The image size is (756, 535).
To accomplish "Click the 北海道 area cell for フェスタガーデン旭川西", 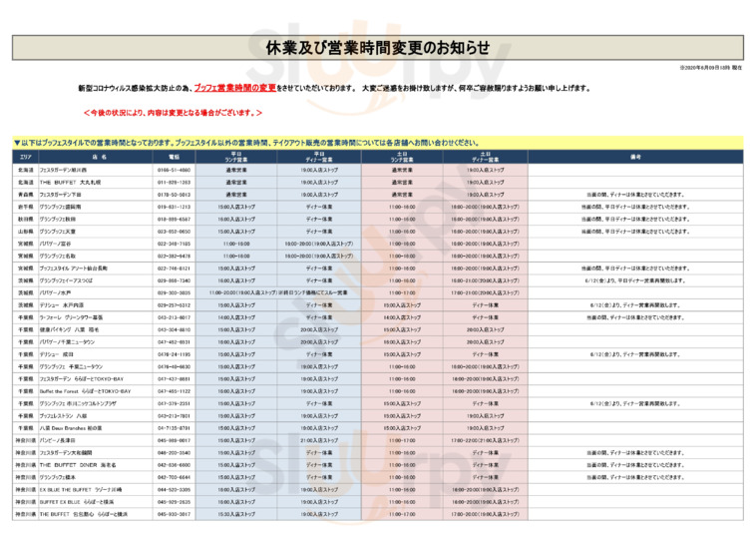I will (x=26, y=171).
